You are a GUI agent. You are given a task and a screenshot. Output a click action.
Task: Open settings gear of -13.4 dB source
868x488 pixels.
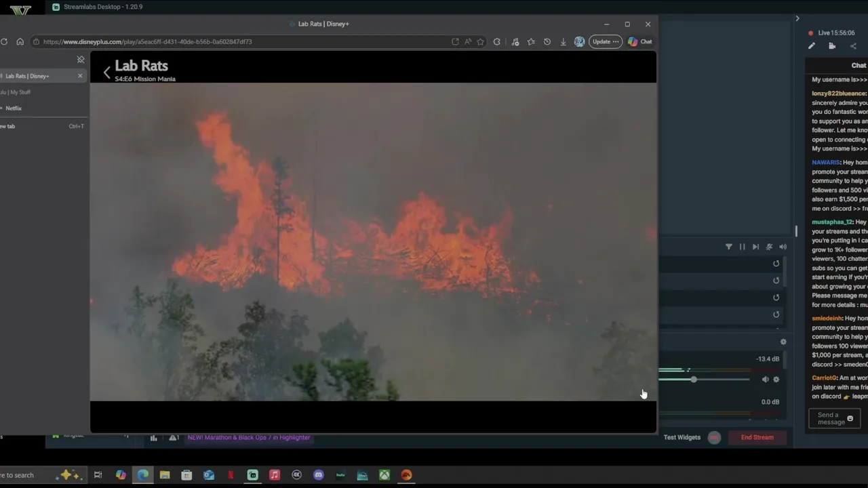(x=776, y=380)
